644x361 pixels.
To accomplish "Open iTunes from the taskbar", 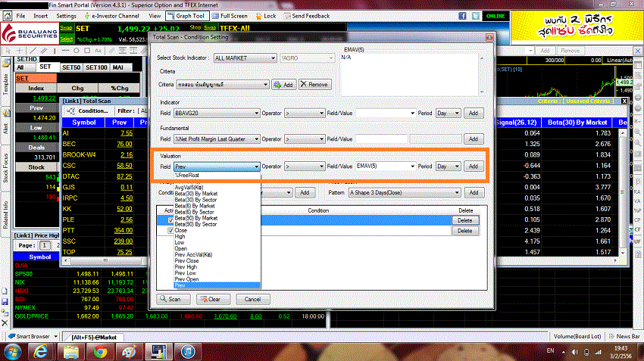I will pyautogui.click(x=188, y=352).
